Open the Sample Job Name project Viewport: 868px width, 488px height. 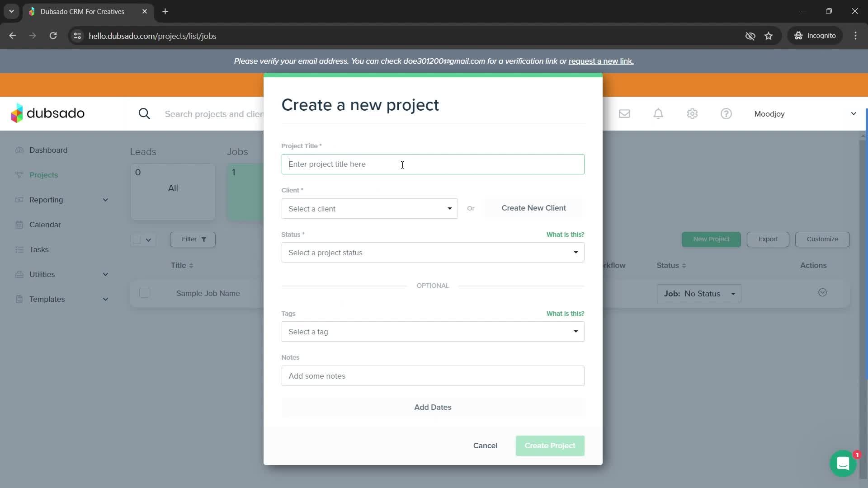point(208,293)
